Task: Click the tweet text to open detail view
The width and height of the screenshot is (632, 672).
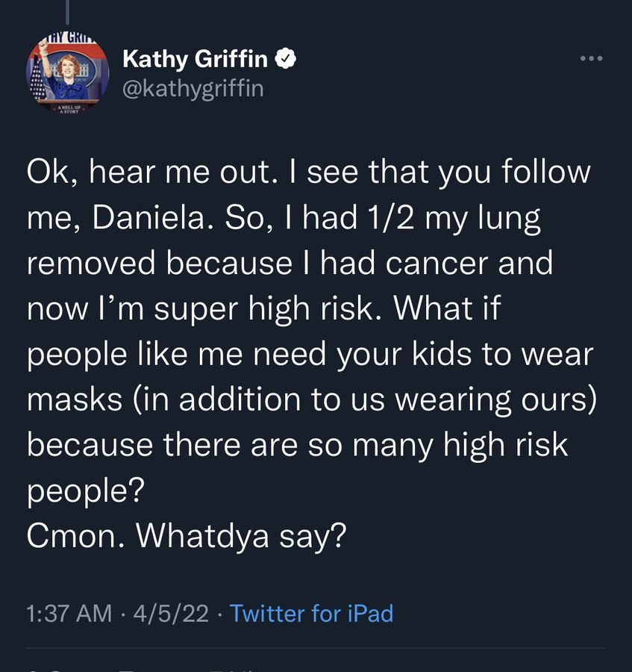Action: coord(313,351)
